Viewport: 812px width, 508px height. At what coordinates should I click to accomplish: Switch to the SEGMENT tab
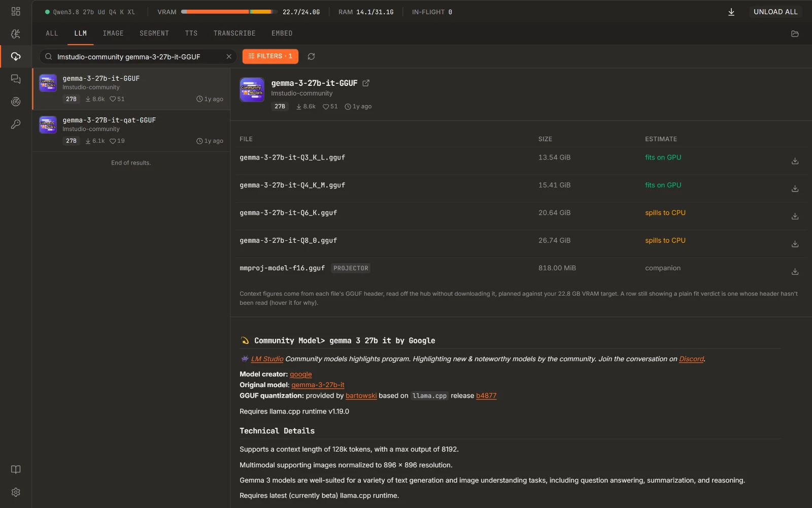pyautogui.click(x=154, y=34)
